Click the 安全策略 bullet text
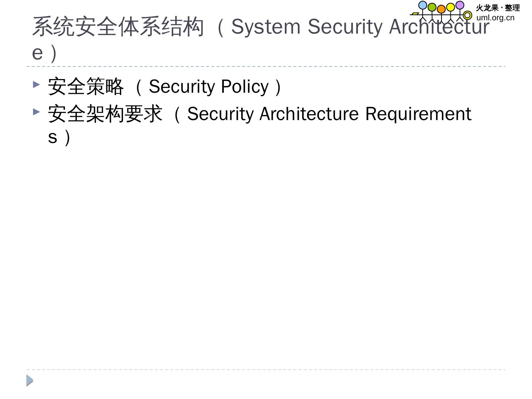 click(86, 87)
